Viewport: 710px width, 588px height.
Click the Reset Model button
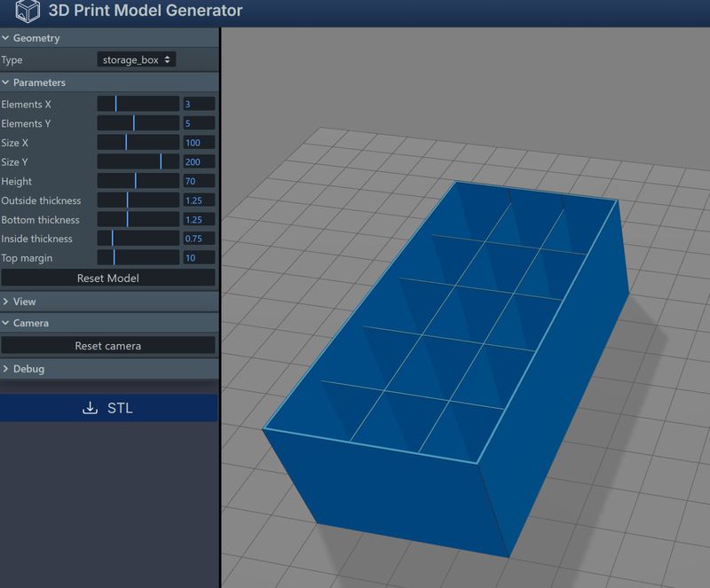click(x=106, y=279)
